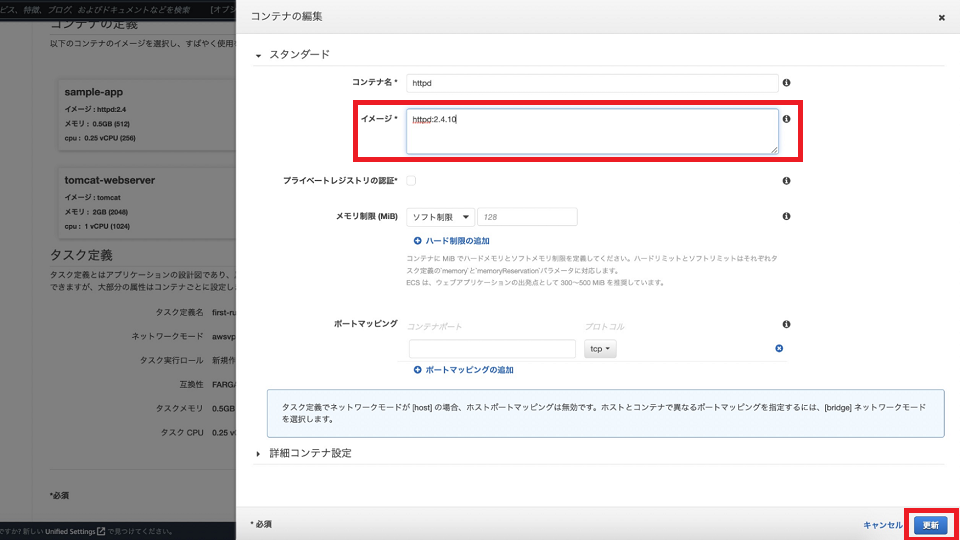Expand the 詳細コンテナ設定 section
960x540 pixels.
[259, 454]
